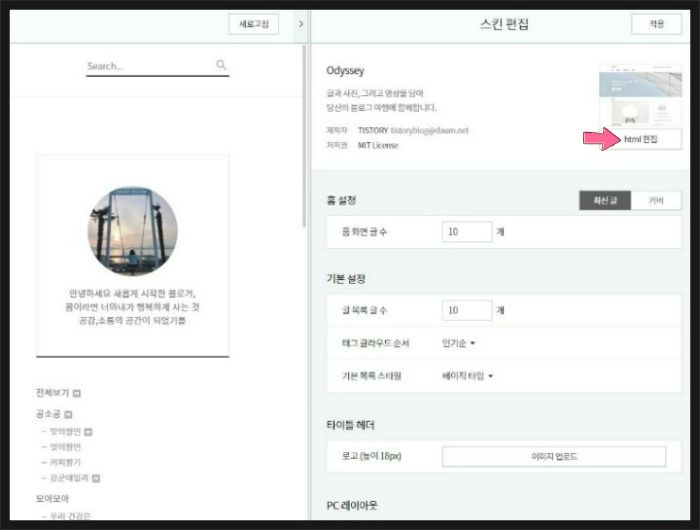Image resolution: width=700 pixels, height=530 pixels.
Task: Edit the 홈 화면 글 수 number field
Action: pyautogui.click(x=467, y=232)
